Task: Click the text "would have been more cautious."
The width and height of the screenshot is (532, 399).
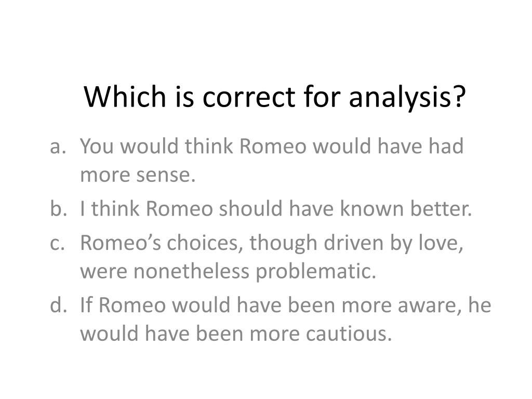Action: (236, 334)
